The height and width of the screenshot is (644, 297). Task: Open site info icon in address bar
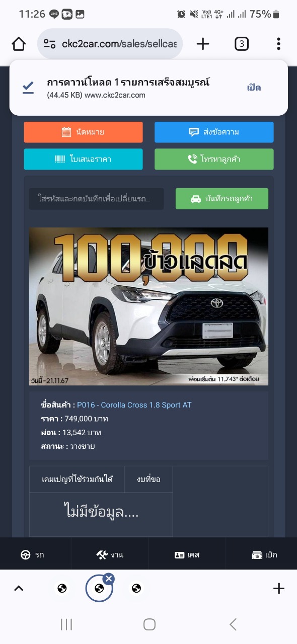click(x=49, y=44)
